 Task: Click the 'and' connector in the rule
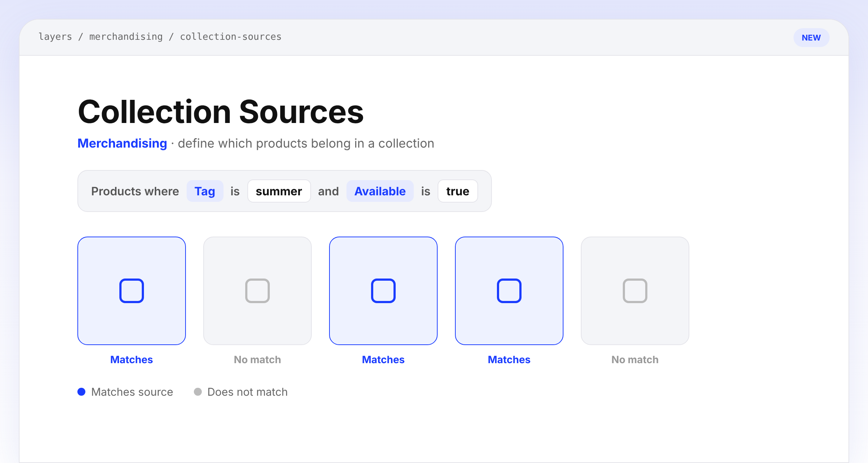[x=328, y=191]
